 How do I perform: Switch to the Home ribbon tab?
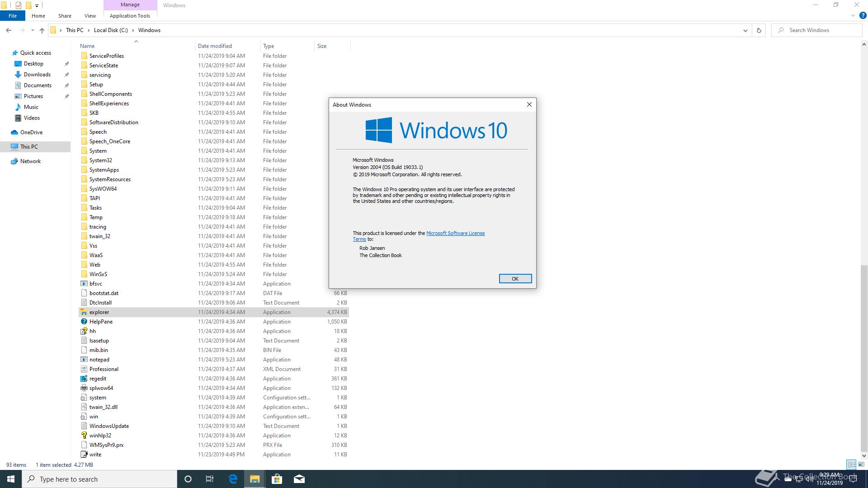tap(38, 16)
